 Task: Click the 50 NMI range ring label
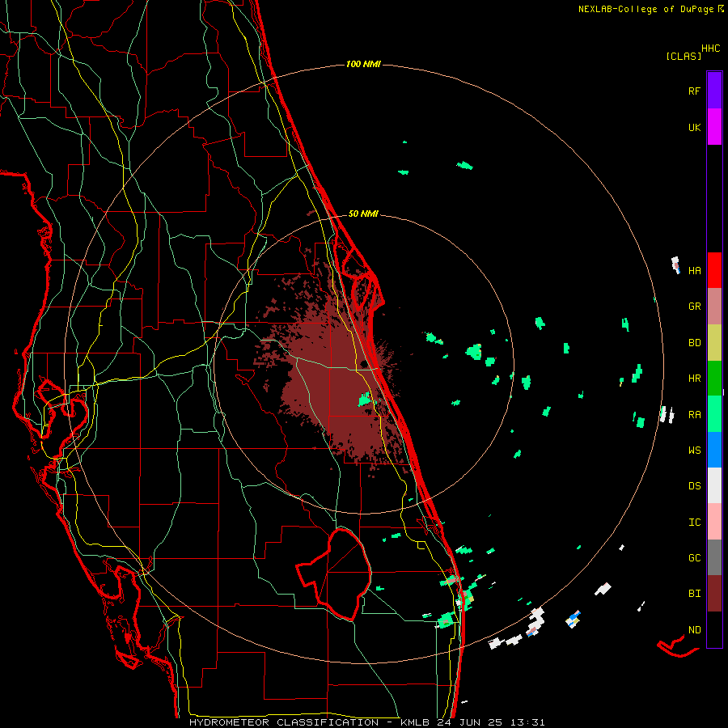click(x=363, y=214)
